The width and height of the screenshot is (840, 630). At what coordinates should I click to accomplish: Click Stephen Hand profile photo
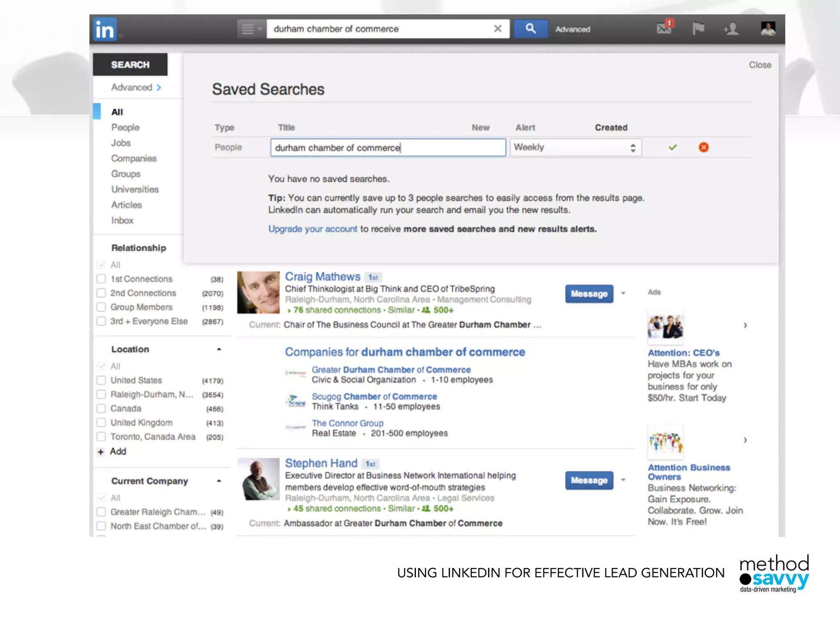[258, 479]
